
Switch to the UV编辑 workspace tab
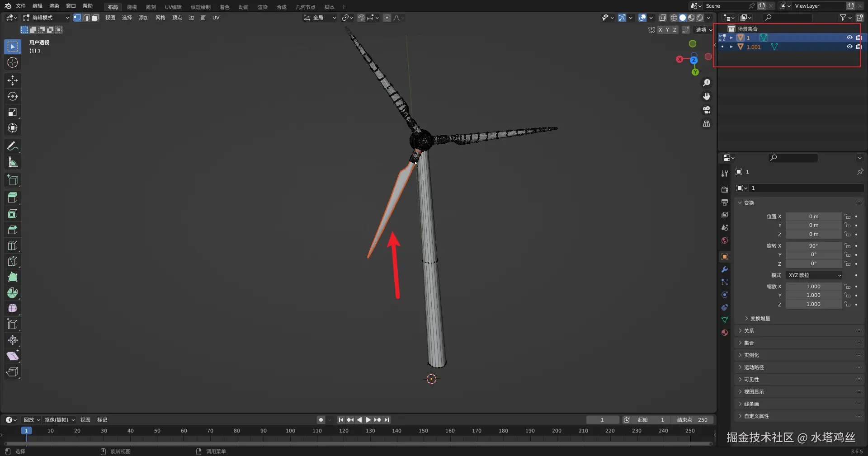click(x=173, y=7)
